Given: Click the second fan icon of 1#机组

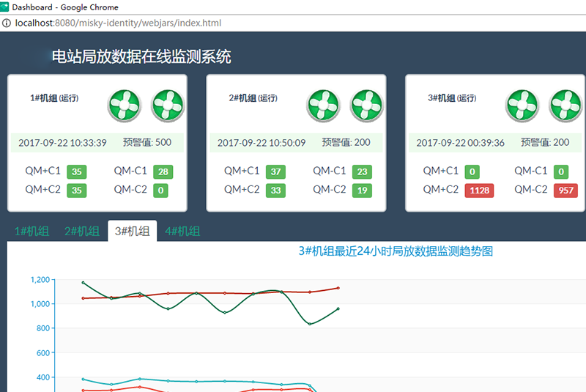Looking at the screenshot, I should point(168,106).
